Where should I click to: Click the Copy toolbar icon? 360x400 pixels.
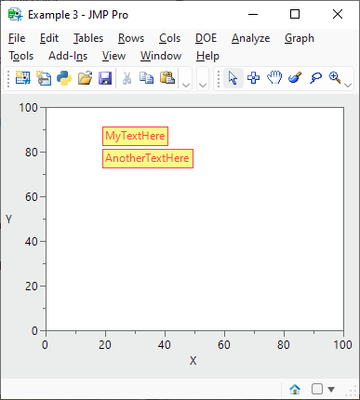[146, 78]
